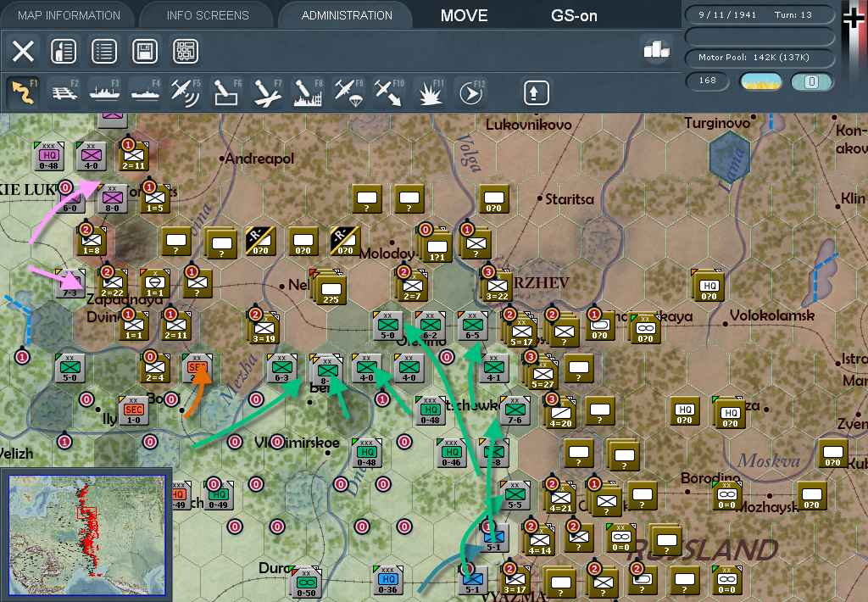Screen dimensions: 868x602
Task: Click the F12 end turn icon
Action: click(470, 92)
